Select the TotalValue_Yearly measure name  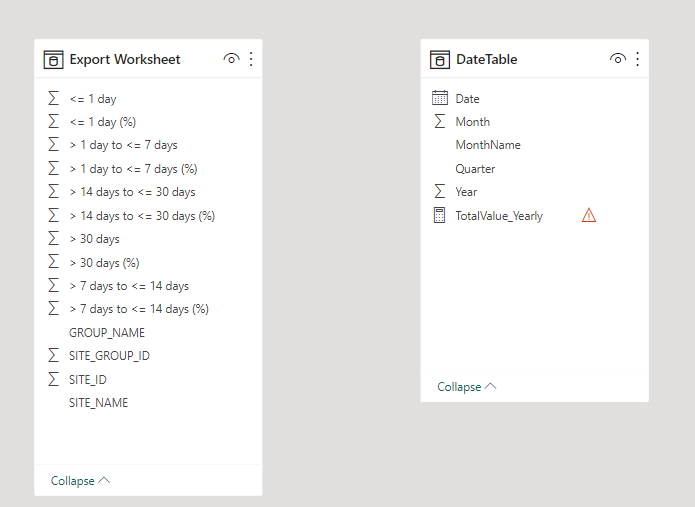point(499,216)
